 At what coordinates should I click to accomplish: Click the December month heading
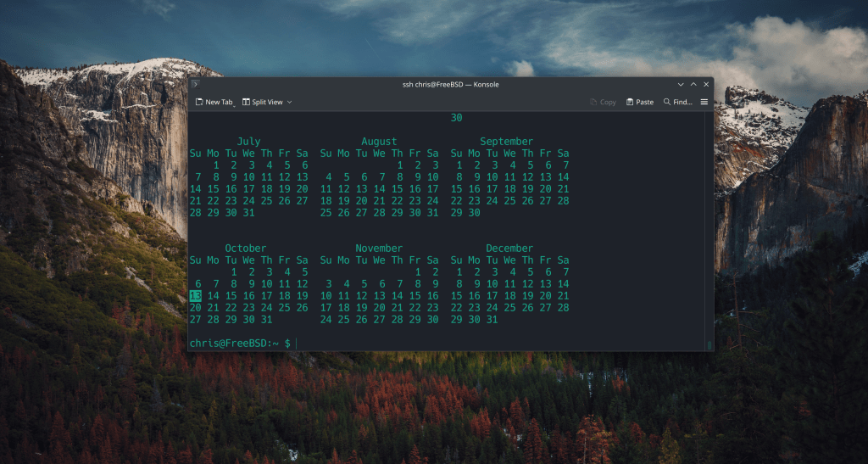[x=509, y=249]
